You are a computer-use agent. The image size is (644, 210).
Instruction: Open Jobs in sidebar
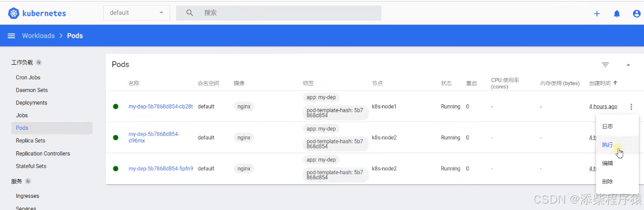pyautogui.click(x=22, y=115)
